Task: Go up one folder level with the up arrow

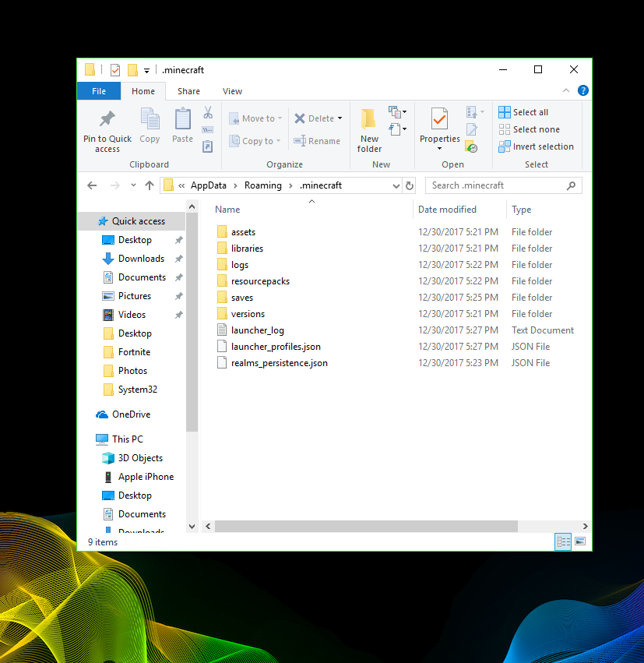Action: coord(150,185)
